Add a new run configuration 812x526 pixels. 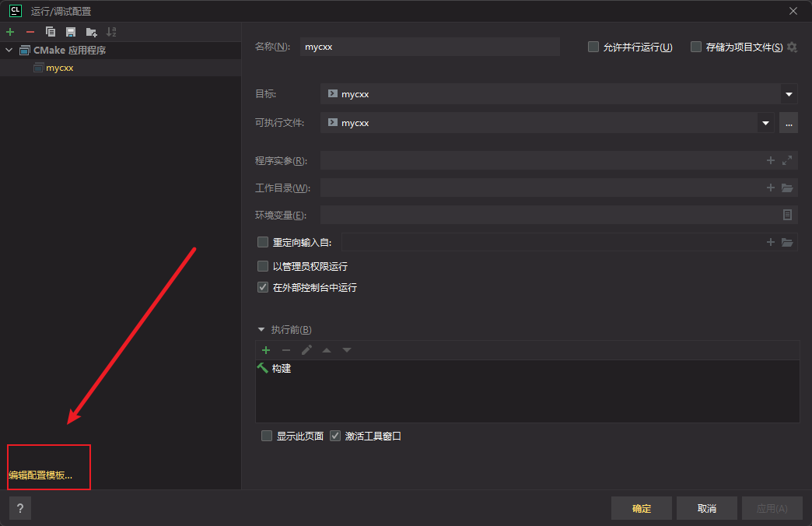[x=10, y=32]
